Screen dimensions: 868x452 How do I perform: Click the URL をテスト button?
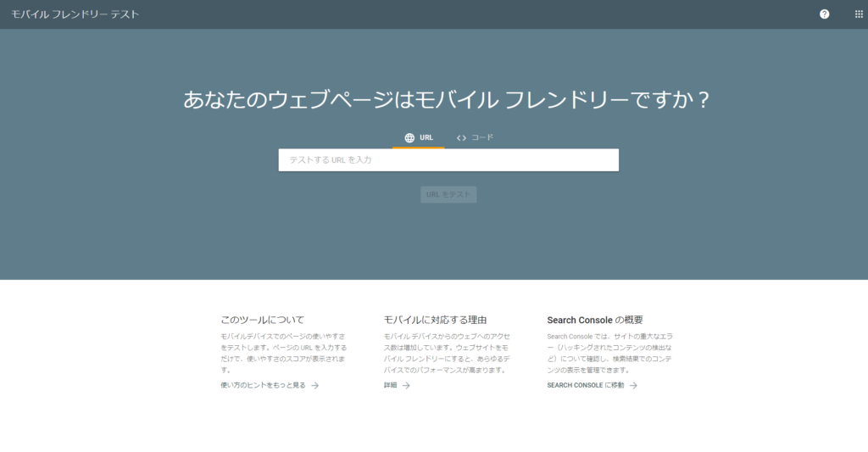(448, 194)
